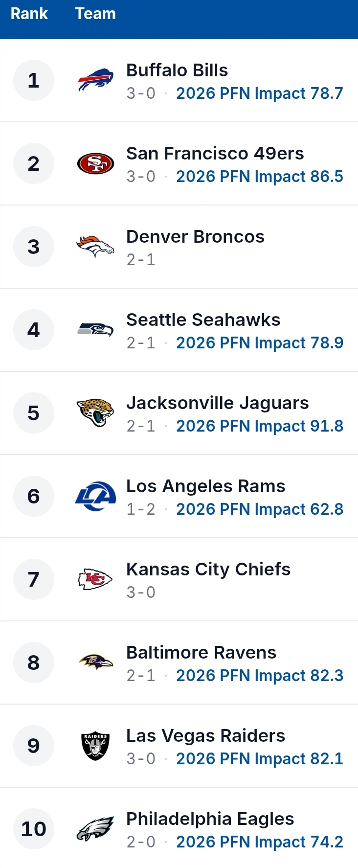The height and width of the screenshot is (868, 358).
Task: Open the Ravens 2026 PFN Impact 82.3 link
Action: coord(260,675)
